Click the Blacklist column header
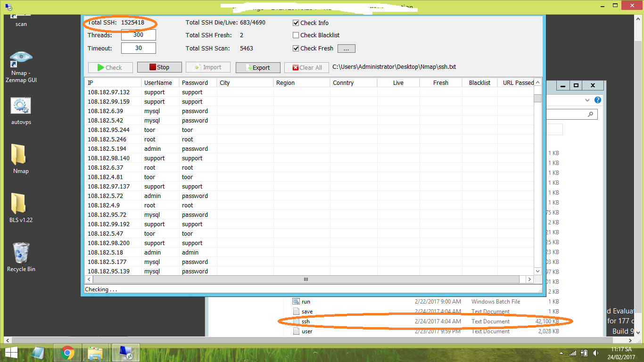This screenshot has height=362, width=644. tap(479, 82)
